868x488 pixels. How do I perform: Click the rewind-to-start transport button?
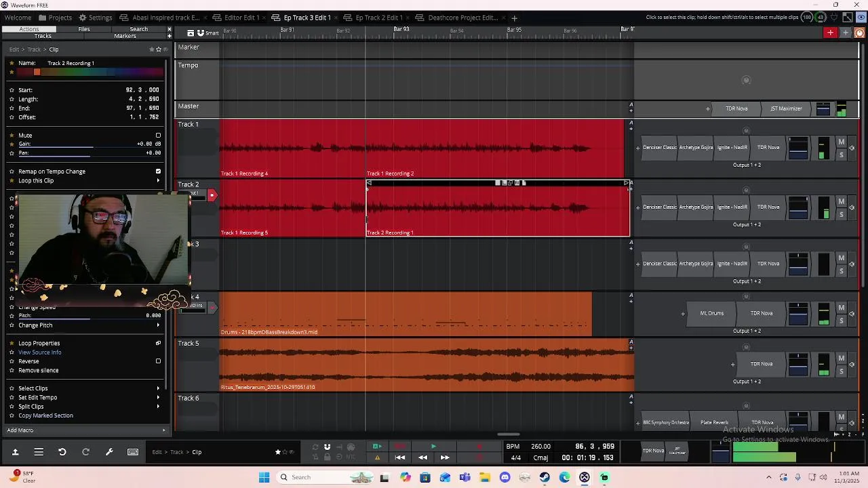[400, 457]
